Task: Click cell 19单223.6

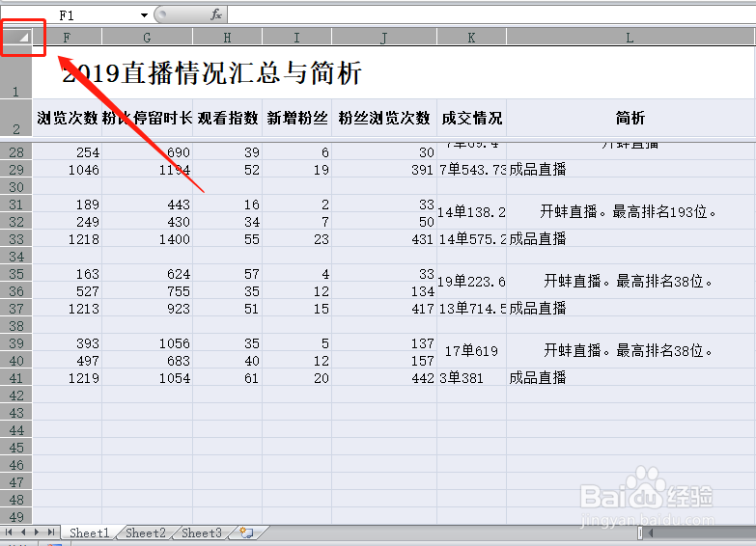Action: (x=471, y=282)
